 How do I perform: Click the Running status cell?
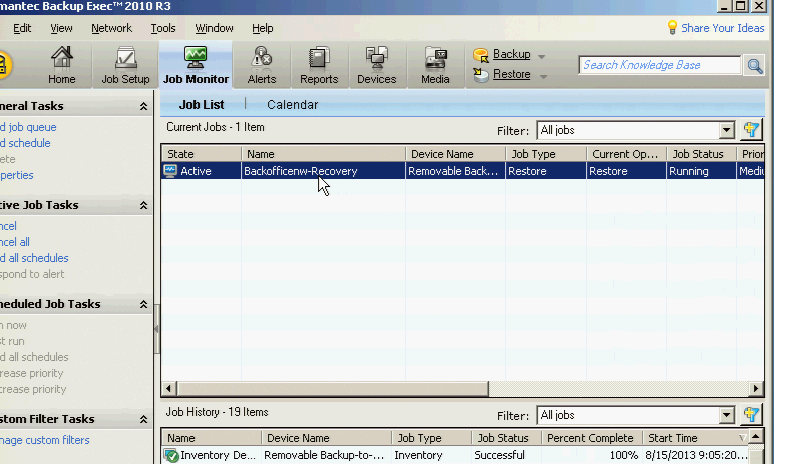(x=701, y=171)
